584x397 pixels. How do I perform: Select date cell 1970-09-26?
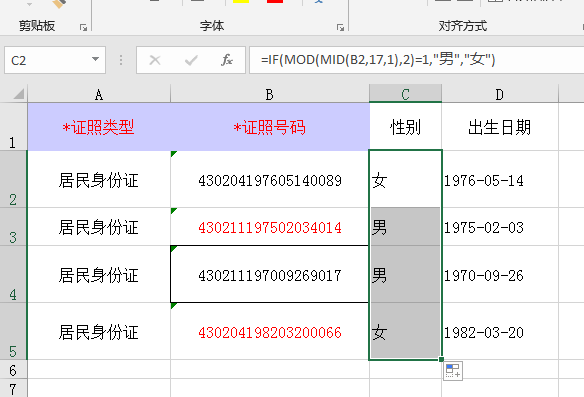[x=500, y=274]
